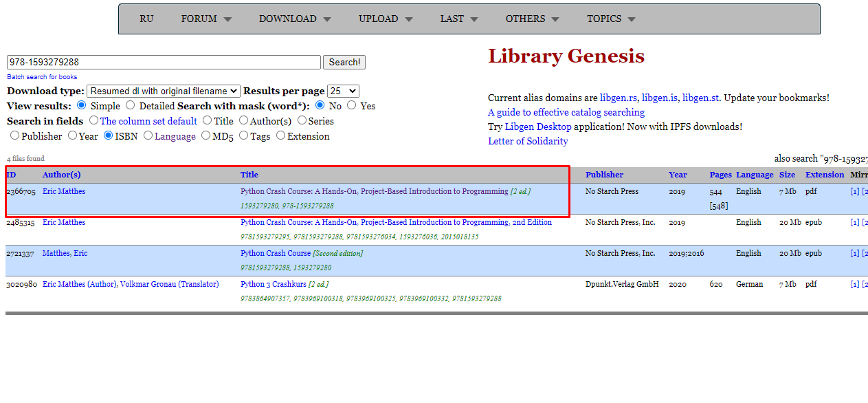The width and height of the screenshot is (868, 403).
Task: Open the libgen.st alias domain link
Action: (700, 98)
